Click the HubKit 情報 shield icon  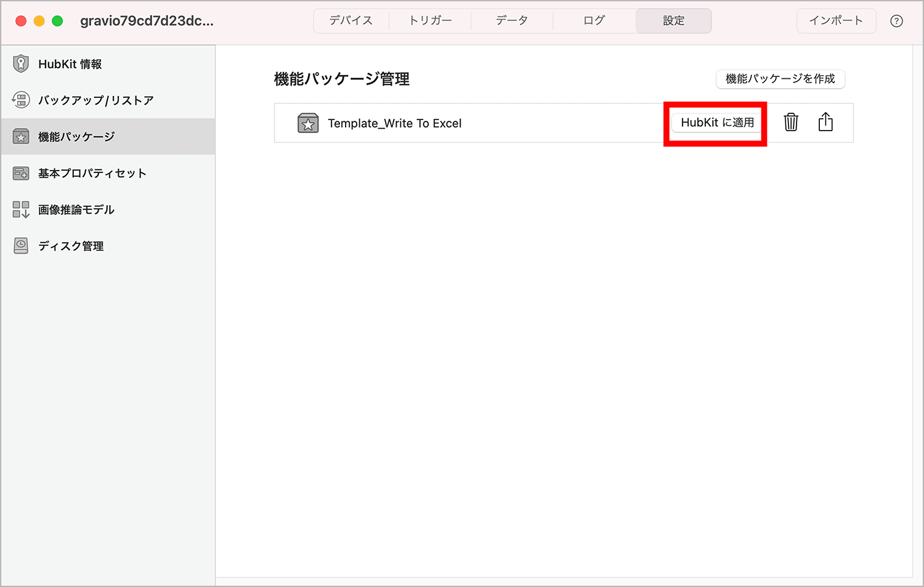pyautogui.click(x=21, y=63)
